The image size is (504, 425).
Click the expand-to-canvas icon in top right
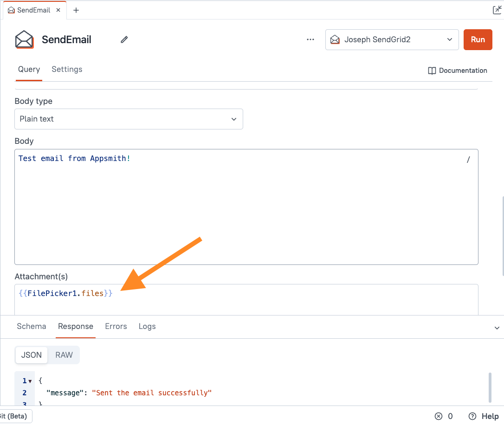click(497, 9)
